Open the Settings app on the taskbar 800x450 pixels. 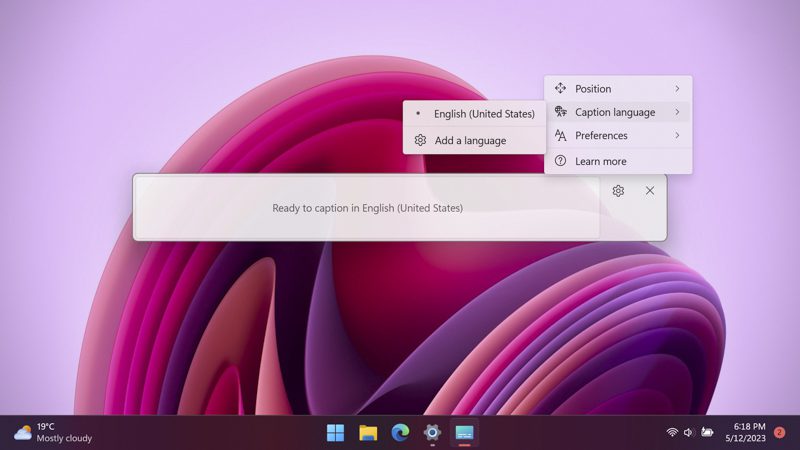[432, 433]
